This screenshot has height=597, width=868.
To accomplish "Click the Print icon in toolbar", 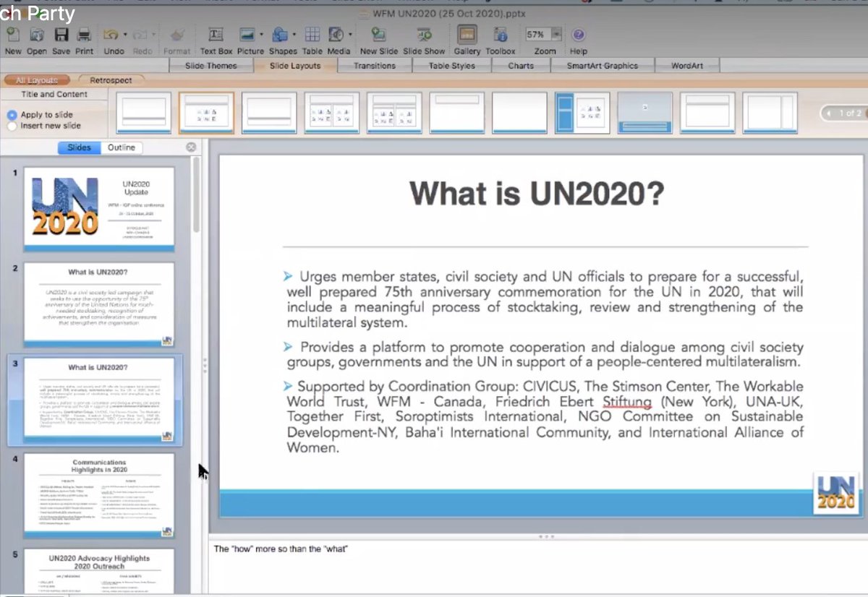I will pos(84,35).
